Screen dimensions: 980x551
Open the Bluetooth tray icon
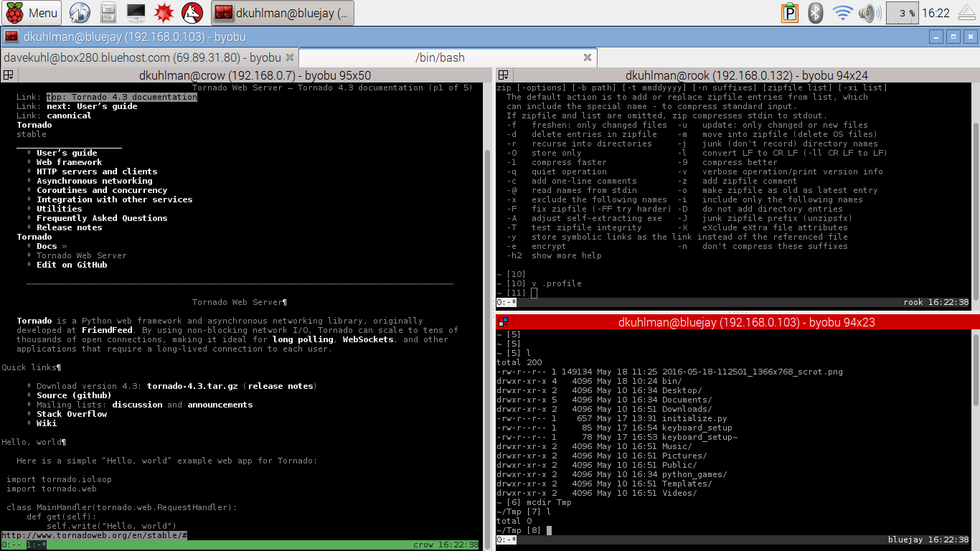815,12
